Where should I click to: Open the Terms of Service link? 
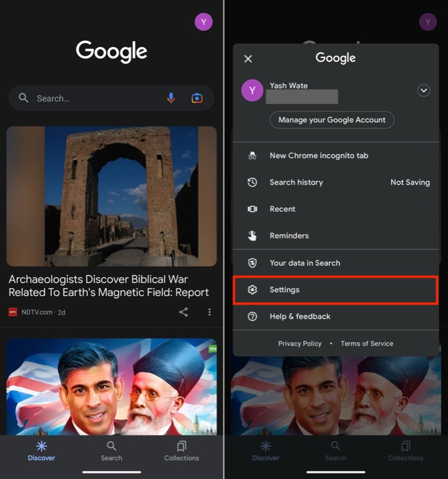(x=367, y=344)
